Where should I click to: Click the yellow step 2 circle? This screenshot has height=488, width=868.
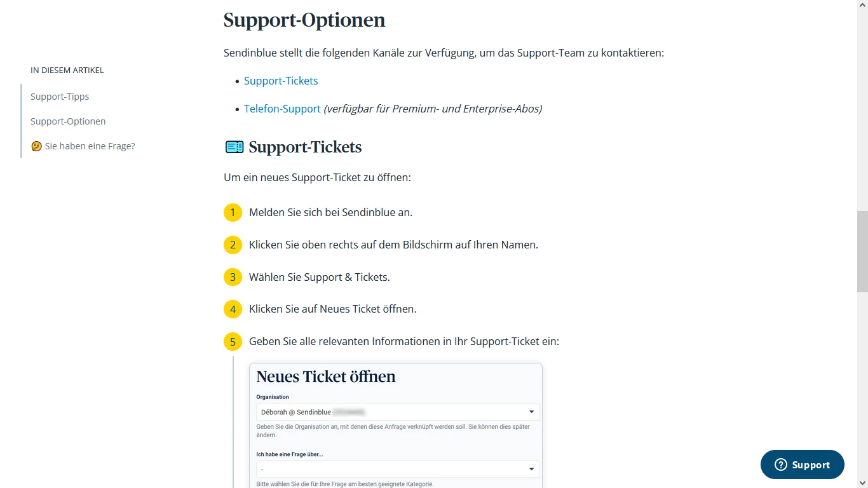click(x=233, y=245)
